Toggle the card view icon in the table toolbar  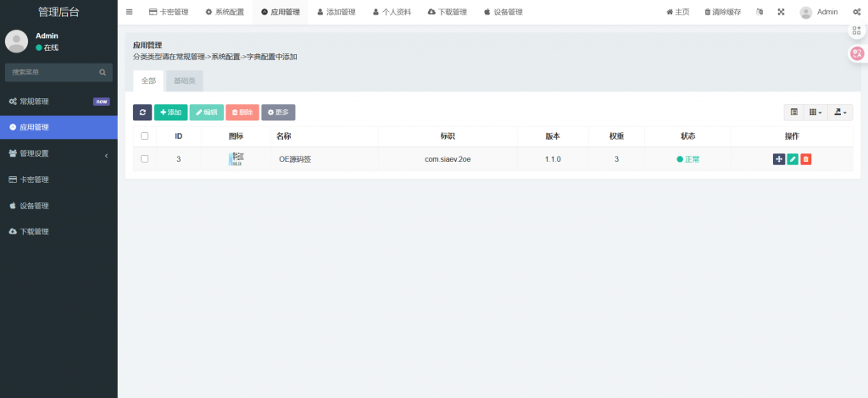point(794,112)
